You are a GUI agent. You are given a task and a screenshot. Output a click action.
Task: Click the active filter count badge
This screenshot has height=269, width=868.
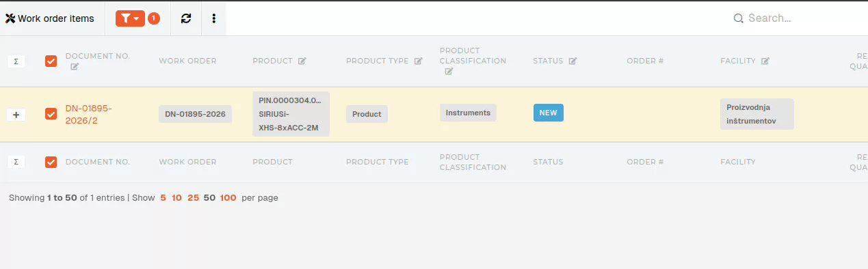pos(154,18)
